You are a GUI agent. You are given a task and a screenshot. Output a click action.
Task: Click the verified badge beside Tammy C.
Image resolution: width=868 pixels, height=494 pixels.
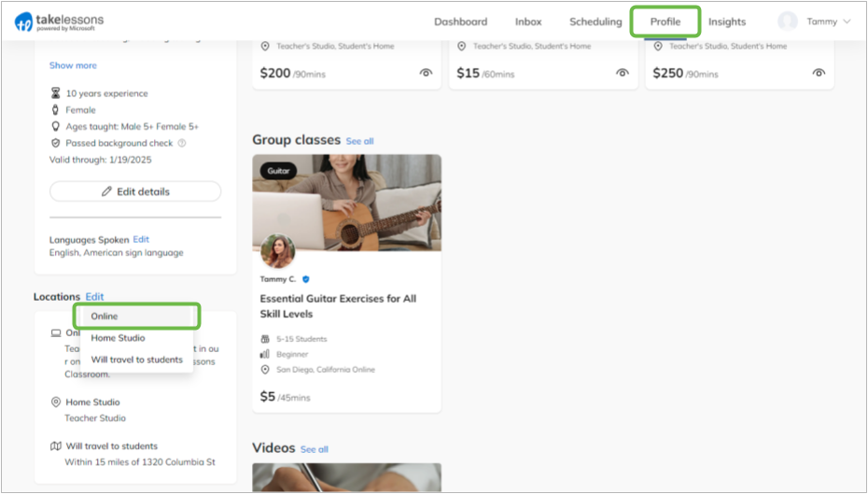306,279
